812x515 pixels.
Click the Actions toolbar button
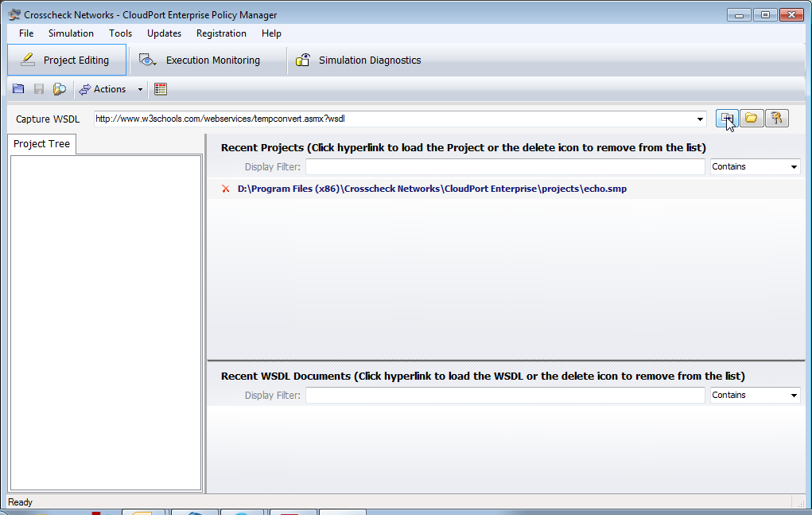click(103, 89)
